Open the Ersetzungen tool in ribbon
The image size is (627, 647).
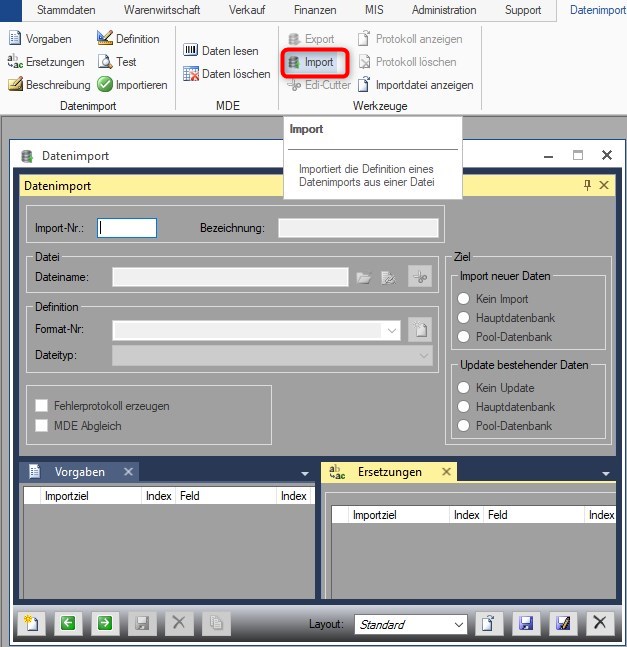pos(17,62)
